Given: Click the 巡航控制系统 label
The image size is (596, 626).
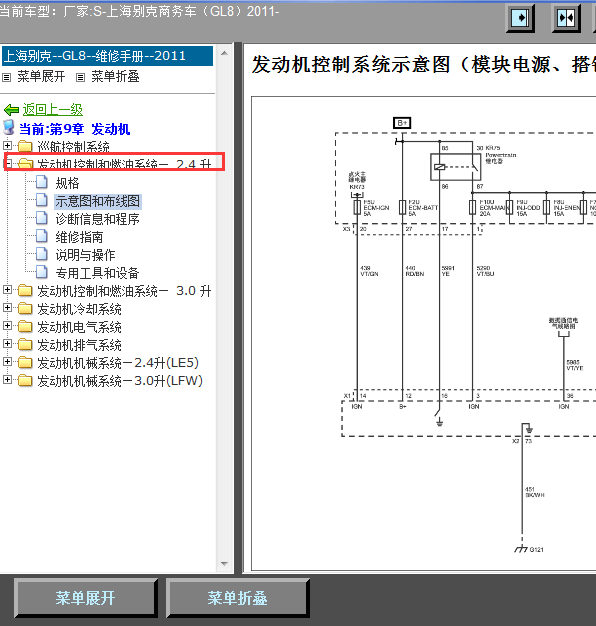Looking at the screenshot, I should click(x=73, y=147).
